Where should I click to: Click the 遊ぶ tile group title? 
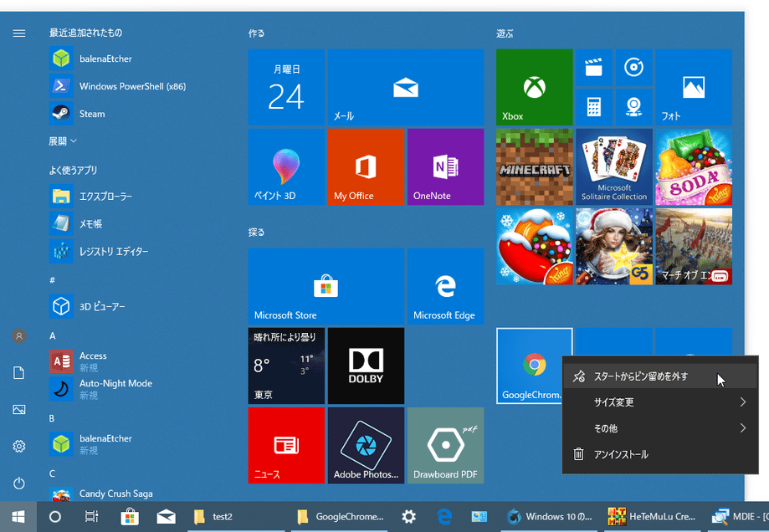pyautogui.click(x=505, y=33)
